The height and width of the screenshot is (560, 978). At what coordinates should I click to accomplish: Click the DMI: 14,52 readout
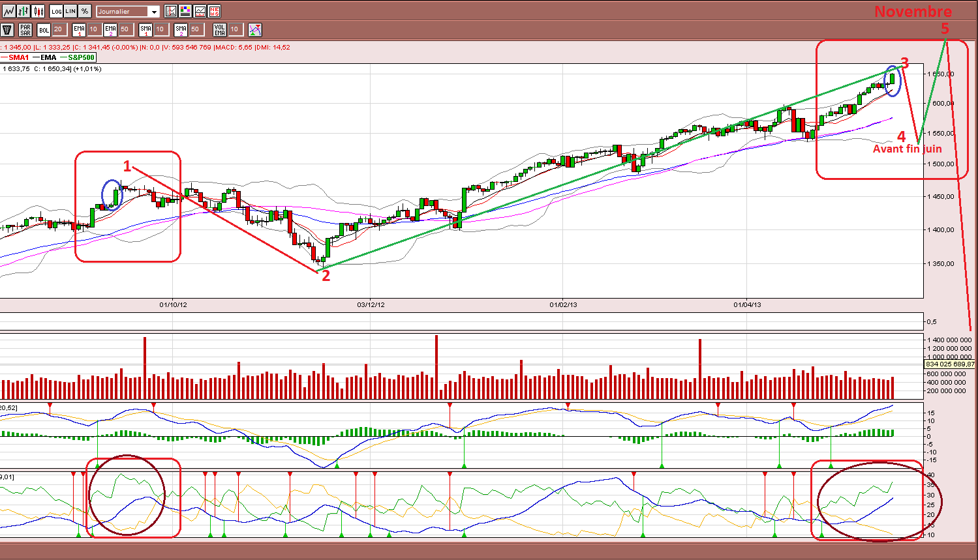click(274, 48)
